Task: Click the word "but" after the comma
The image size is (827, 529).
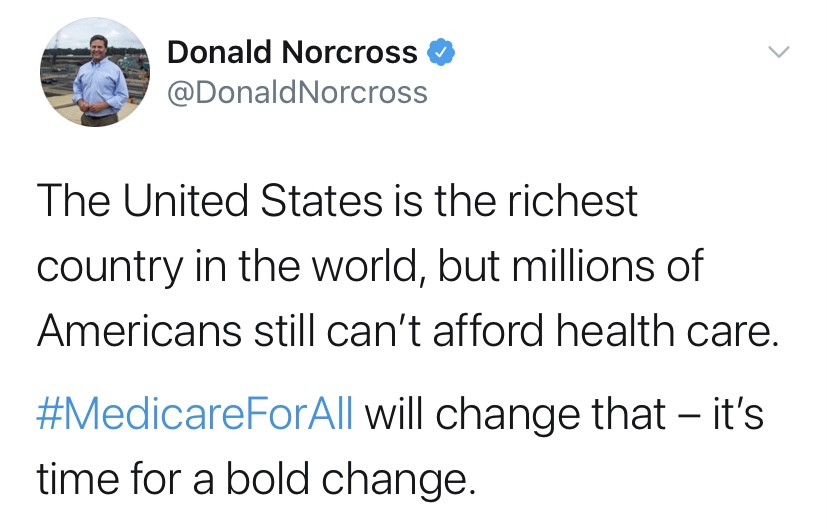Action: (x=470, y=267)
